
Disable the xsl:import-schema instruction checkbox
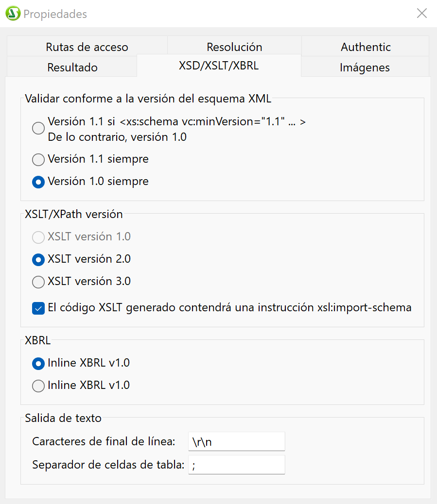(38, 308)
